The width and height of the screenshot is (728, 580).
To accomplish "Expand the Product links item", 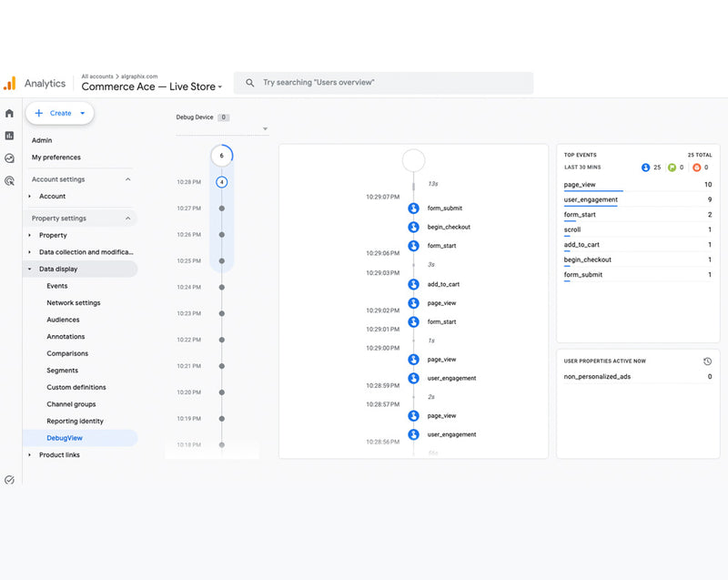I will (30, 455).
